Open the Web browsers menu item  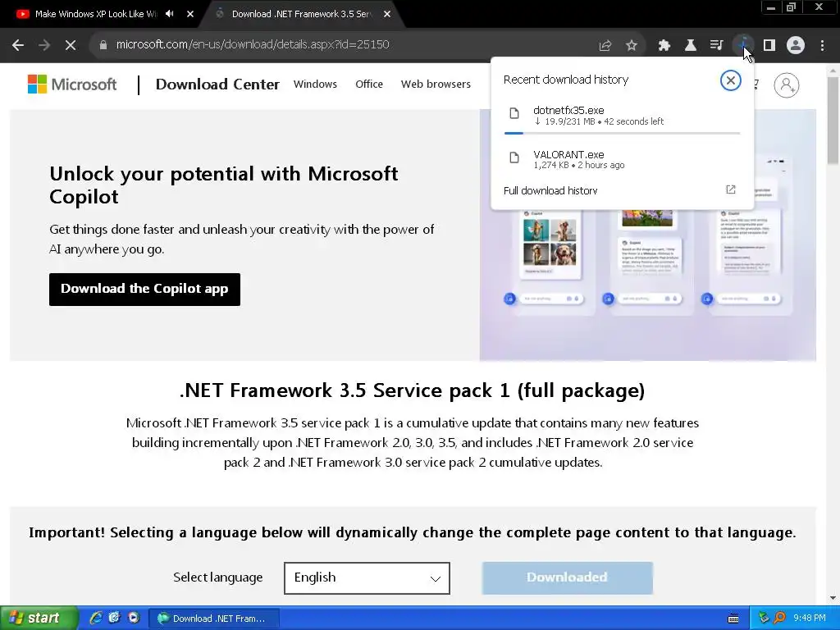[x=436, y=84]
